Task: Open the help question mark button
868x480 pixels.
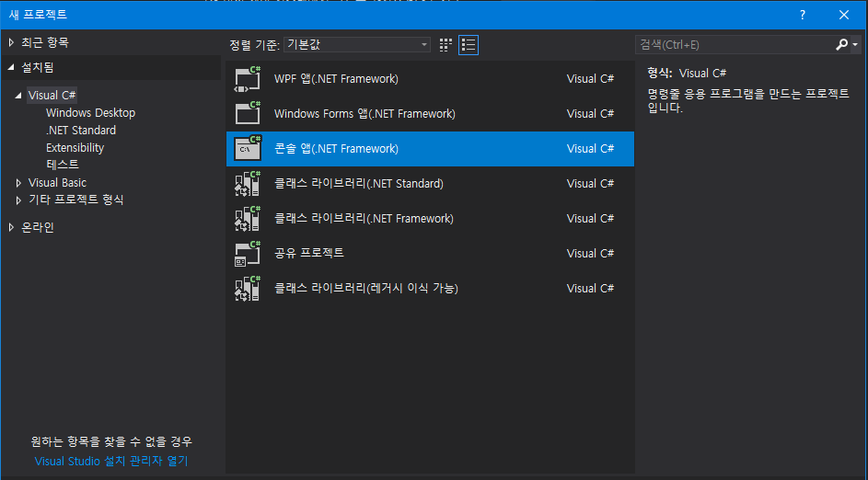Action: coord(803,15)
